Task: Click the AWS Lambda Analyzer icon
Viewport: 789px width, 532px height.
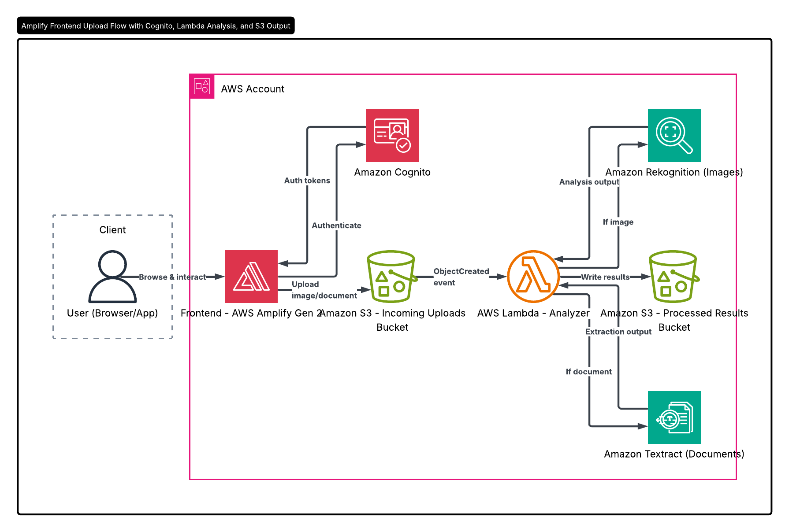Action: [x=533, y=277]
